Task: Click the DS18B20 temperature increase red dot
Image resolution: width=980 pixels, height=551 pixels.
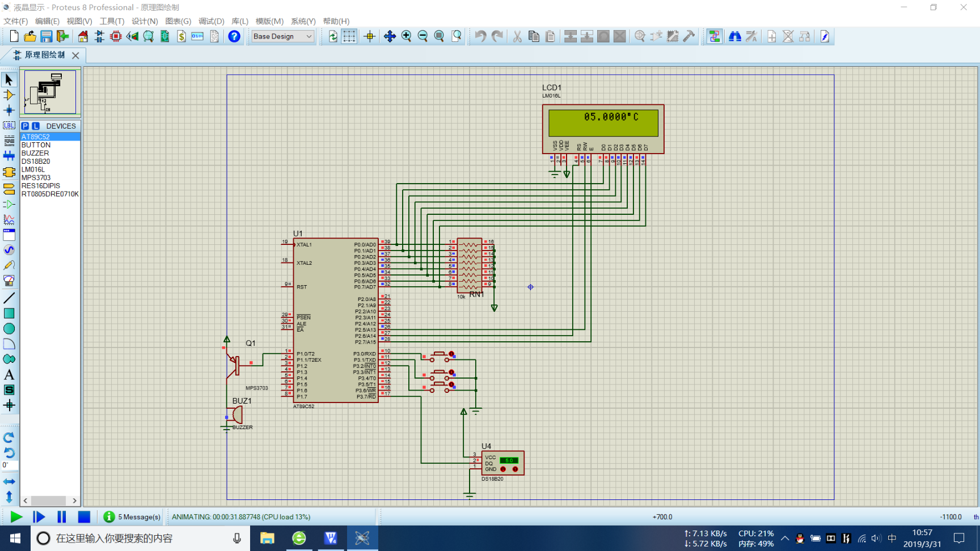Action: (x=515, y=469)
